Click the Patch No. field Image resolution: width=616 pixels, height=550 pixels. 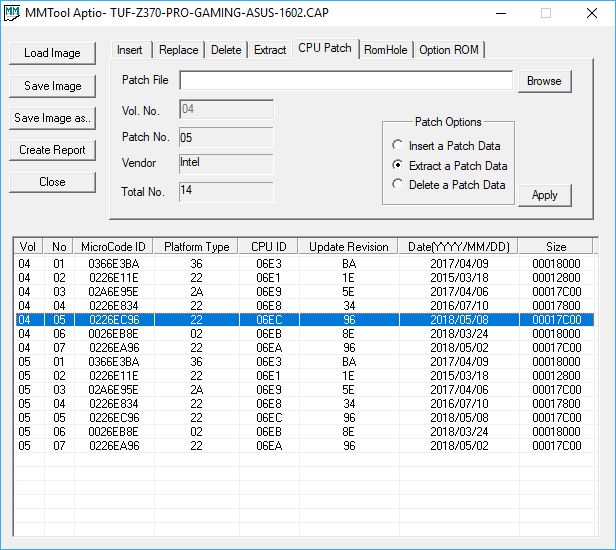tap(226, 137)
